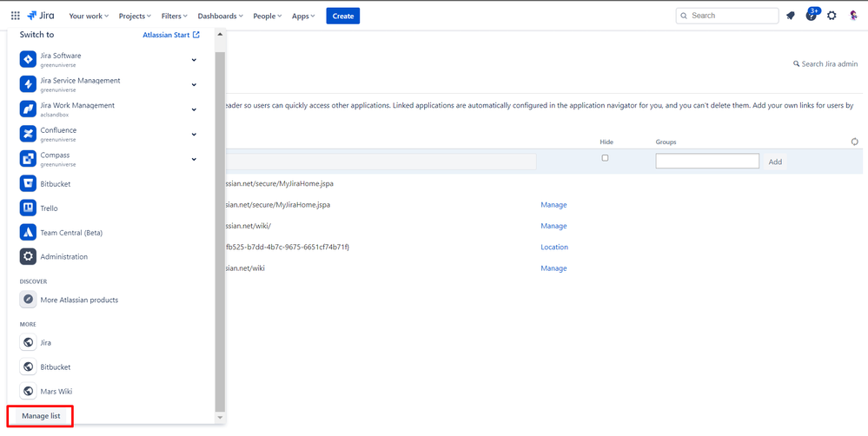
Task: Select Trello in switcher list
Action: (x=49, y=208)
